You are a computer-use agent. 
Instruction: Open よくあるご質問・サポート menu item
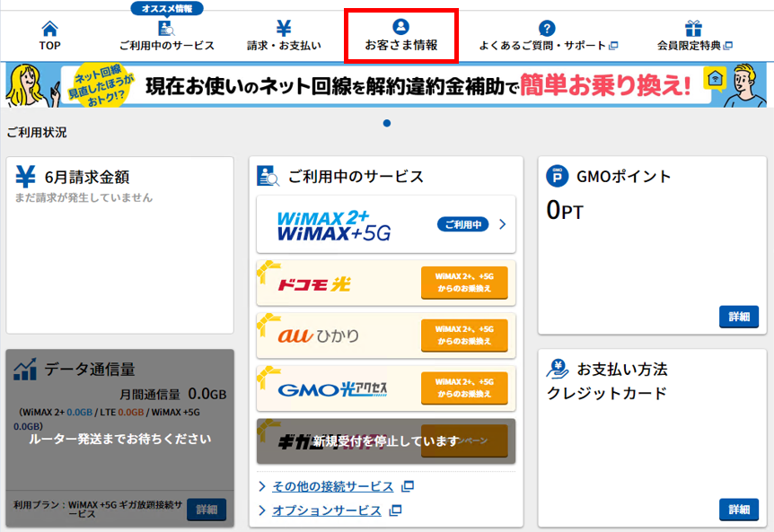coord(542,46)
